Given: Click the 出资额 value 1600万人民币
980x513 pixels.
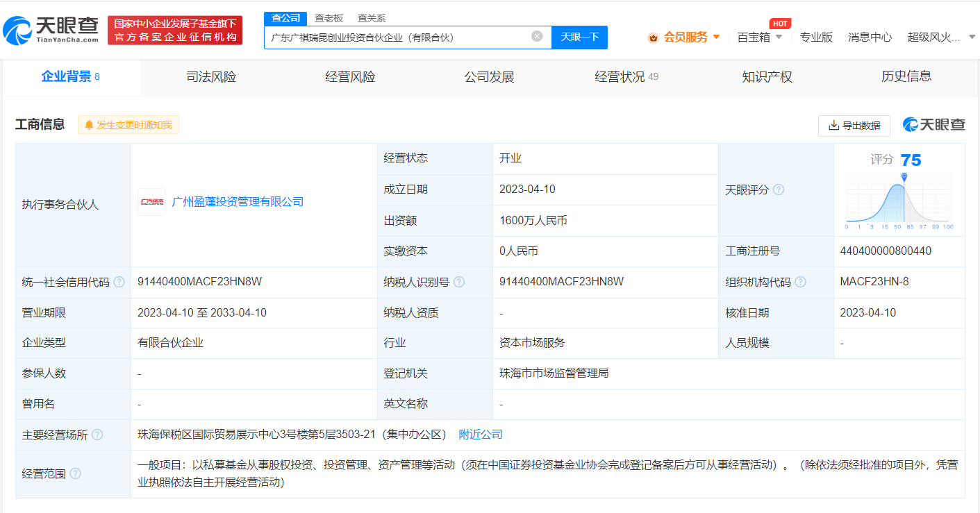Looking at the screenshot, I should pos(533,221).
